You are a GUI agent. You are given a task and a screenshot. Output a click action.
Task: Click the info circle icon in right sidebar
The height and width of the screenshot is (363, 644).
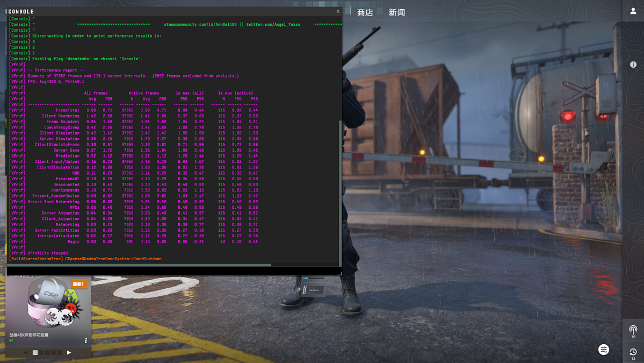click(x=633, y=65)
